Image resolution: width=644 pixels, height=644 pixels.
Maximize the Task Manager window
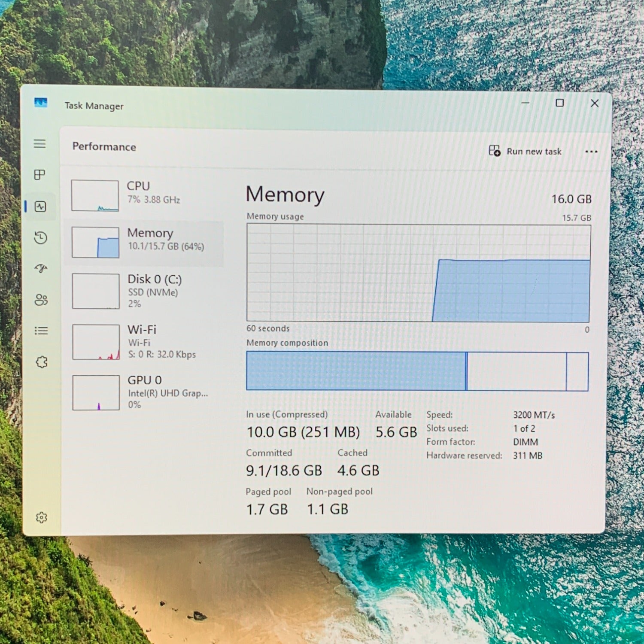[559, 103]
